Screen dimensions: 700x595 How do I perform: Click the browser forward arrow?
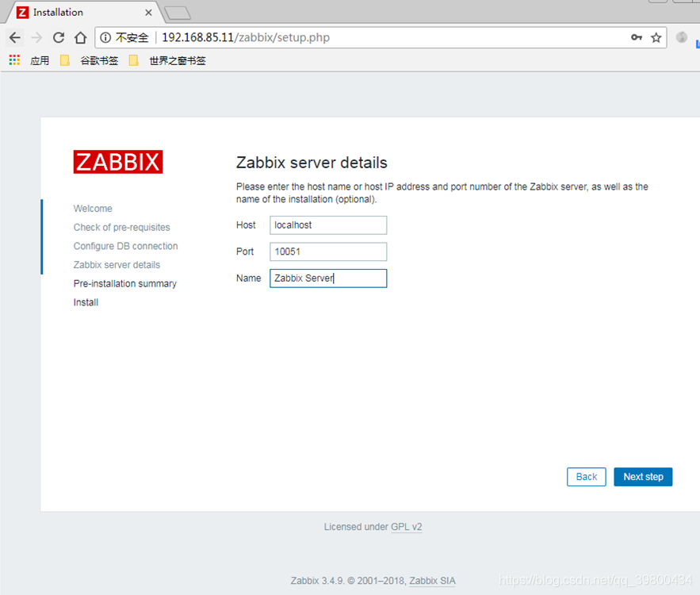click(x=36, y=37)
